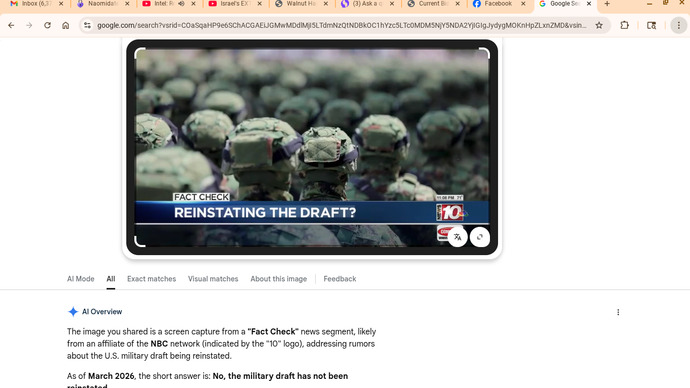Close the Current Bid tab
Viewport: 690px width, 388px height.
click(x=458, y=4)
